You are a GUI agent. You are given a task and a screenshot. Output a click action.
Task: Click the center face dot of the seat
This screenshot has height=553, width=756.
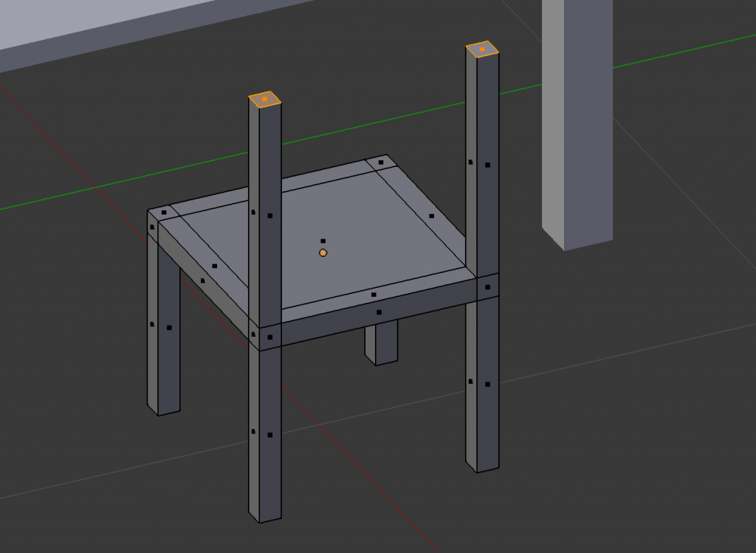tap(323, 241)
